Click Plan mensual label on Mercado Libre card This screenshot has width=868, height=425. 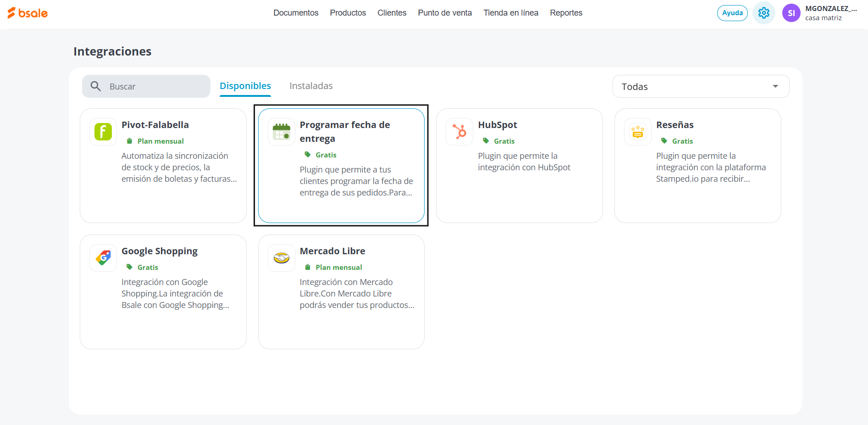[x=339, y=267]
